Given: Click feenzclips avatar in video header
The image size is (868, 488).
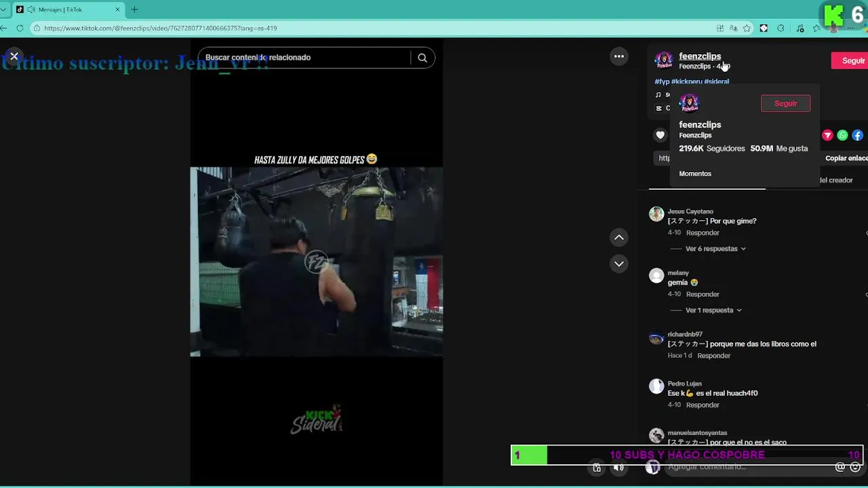Looking at the screenshot, I should click(664, 60).
